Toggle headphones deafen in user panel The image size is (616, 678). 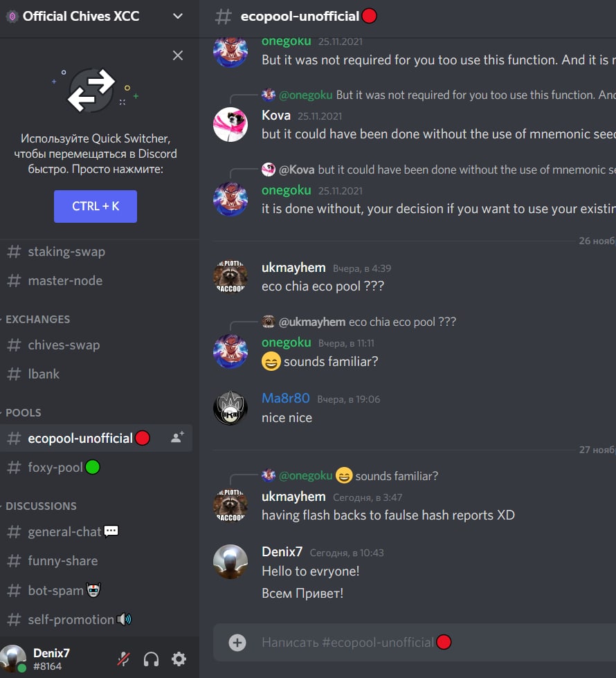[151, 659]
